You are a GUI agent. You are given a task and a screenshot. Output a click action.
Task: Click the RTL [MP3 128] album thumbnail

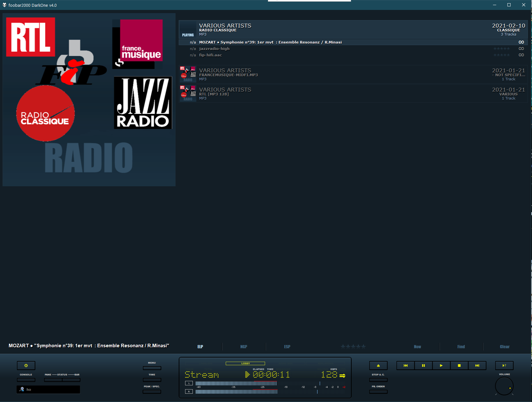(188, 93)
